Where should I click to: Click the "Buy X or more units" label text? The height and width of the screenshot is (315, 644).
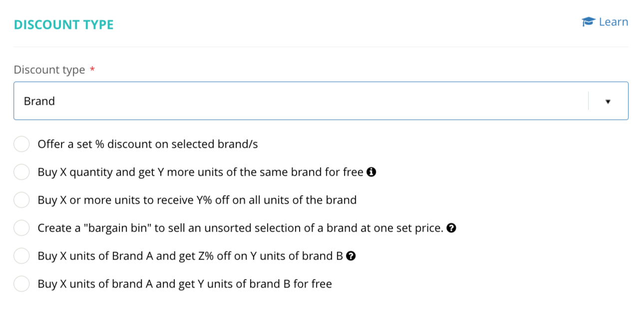pyautogui.click(x=197, y=200)
